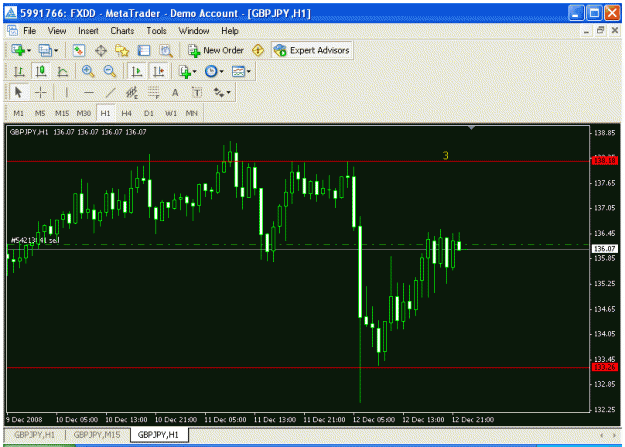Open the Window menu
The height and width of the screenshot is (447, 625).
click(194, 31)
